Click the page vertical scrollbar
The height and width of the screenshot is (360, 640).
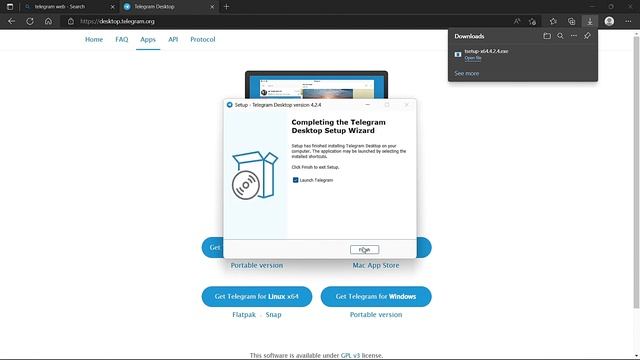click(636, 171)
